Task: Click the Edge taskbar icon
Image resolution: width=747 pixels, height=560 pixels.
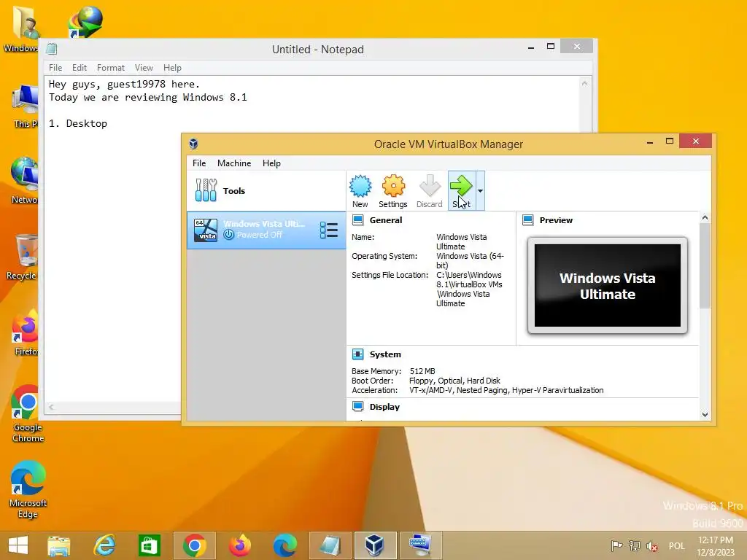Action: click(x=285, y=545)
